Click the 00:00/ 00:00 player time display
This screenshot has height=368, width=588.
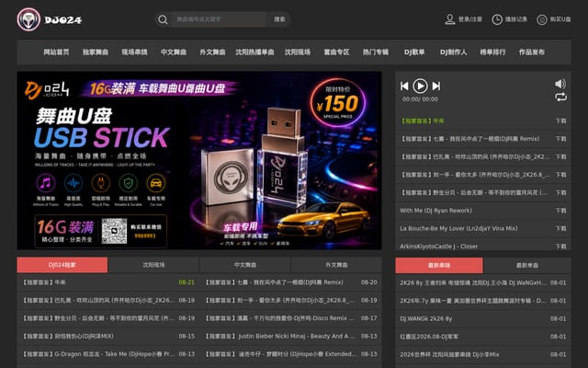pos(420,99)
